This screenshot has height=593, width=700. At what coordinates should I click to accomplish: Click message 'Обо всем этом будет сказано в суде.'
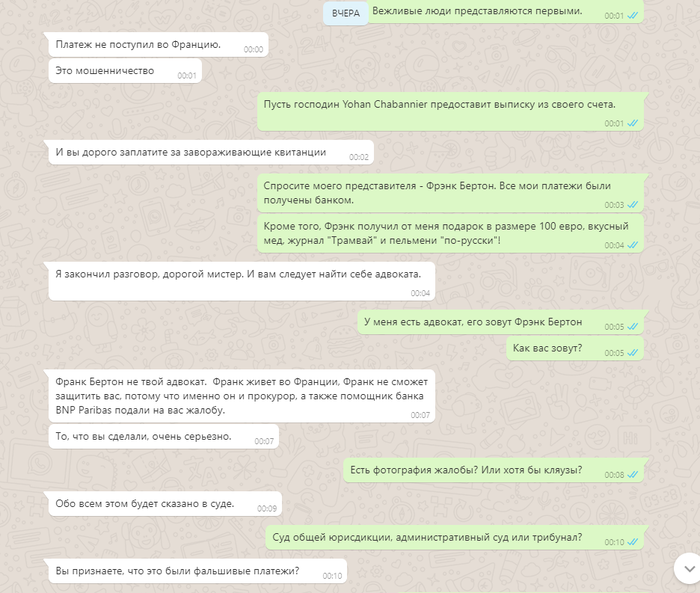pos(165,504)
